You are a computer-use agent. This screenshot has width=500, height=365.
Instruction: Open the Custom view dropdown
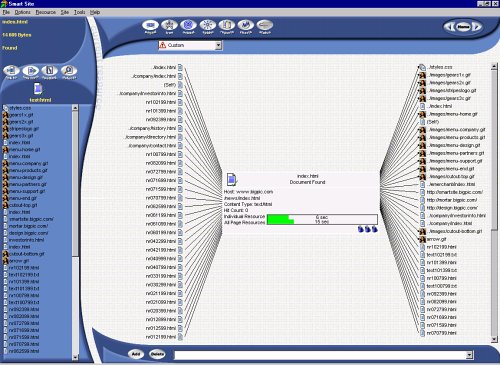[x=218, y=45]
